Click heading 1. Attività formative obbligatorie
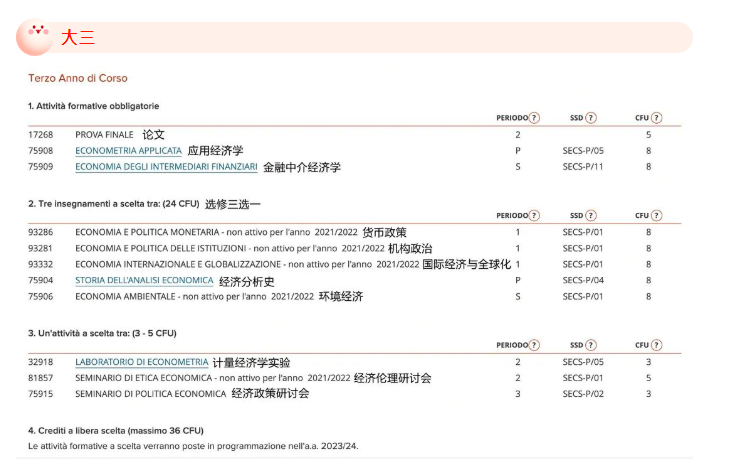The width and height of the screenshot is (737, 466). point(94,106)
